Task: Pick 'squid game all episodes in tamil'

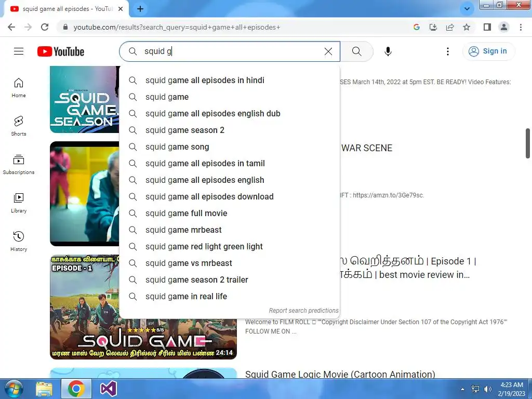Action: pyautogui.click(x=230, y=164)
